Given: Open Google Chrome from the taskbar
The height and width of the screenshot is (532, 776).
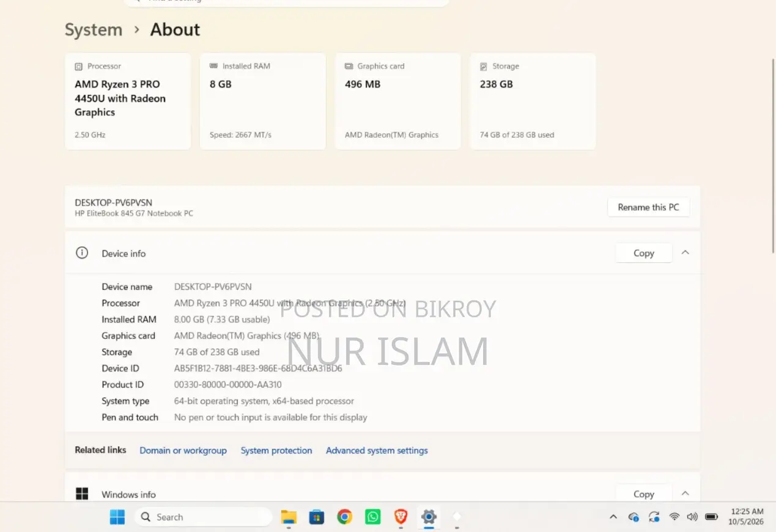Looking at the screenshot, I should point(344,517).
